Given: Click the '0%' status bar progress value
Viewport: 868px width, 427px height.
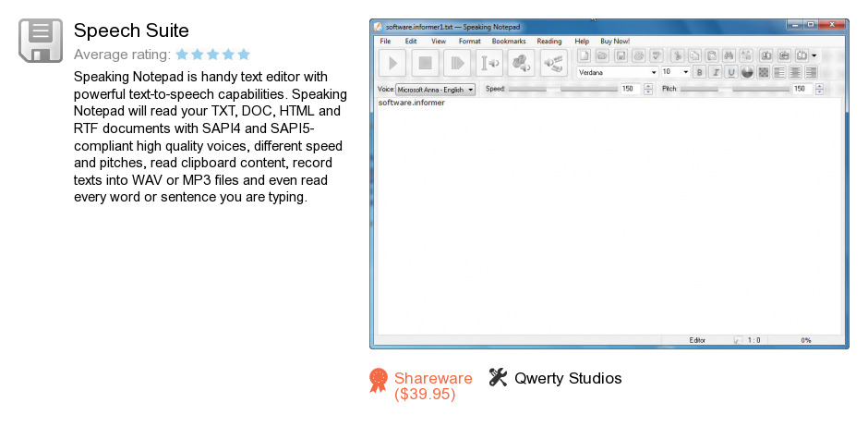Looking at the screenshot, I should click(805, 341).
